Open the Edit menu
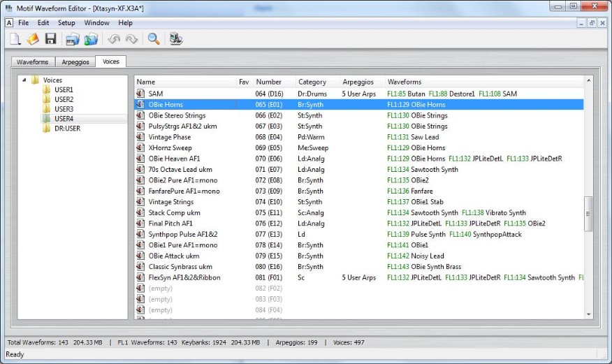The height and width of the screenshot is (364, 612). [43, 23]
